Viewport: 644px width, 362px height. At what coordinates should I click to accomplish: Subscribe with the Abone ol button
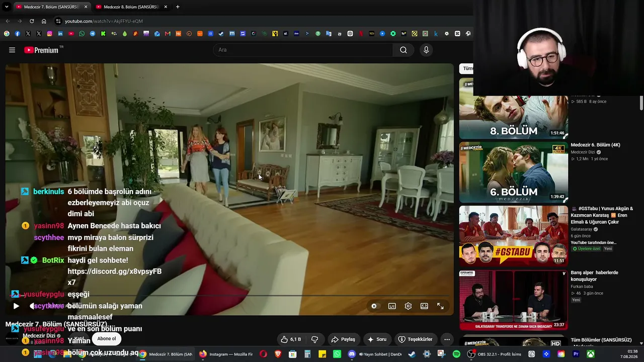pos(107,339)
